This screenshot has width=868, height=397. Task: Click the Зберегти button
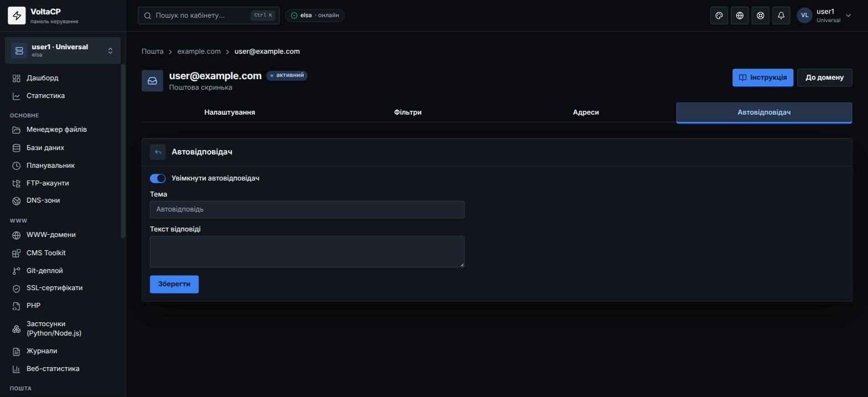click(174, 284)
